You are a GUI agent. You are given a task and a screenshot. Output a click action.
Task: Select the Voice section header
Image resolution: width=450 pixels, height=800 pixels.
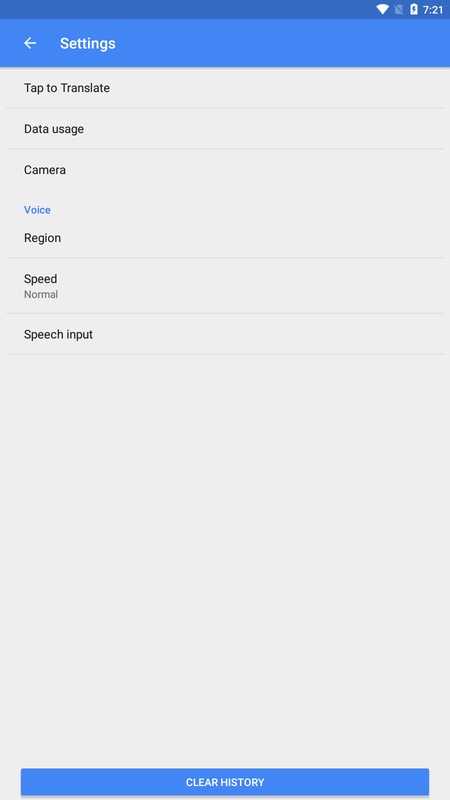click(x=37, y=210)
